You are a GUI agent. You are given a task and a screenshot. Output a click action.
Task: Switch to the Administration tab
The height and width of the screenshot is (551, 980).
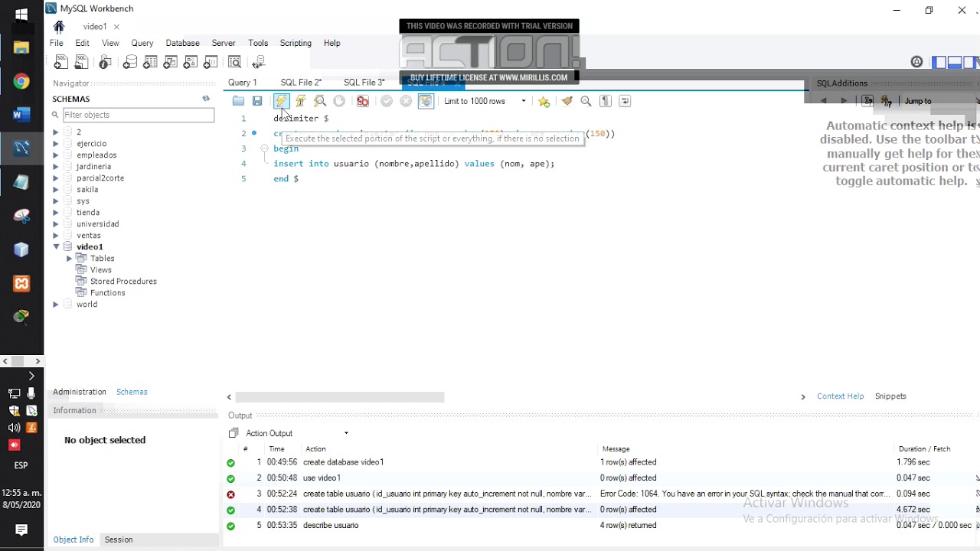click(80, 392)
